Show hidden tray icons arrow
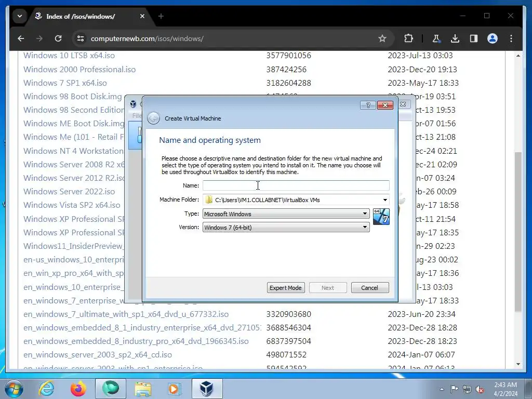Screen dimensions: 532x399 (442, 389)
